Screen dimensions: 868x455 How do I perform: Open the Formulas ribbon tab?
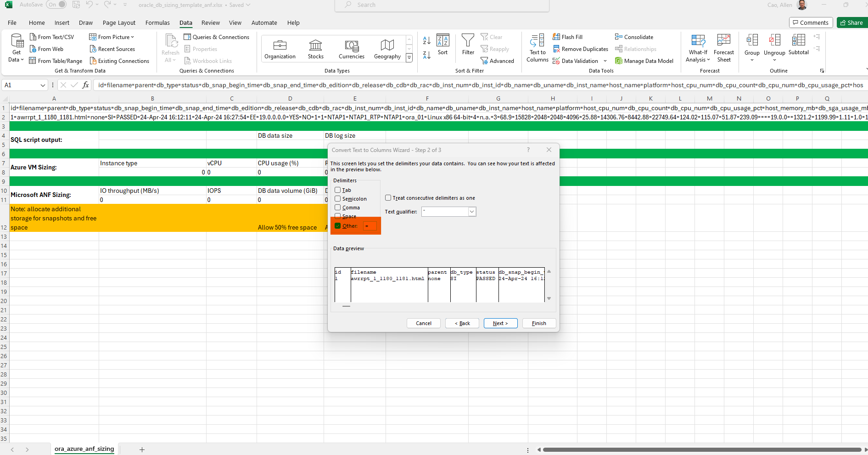click(157, 23)
